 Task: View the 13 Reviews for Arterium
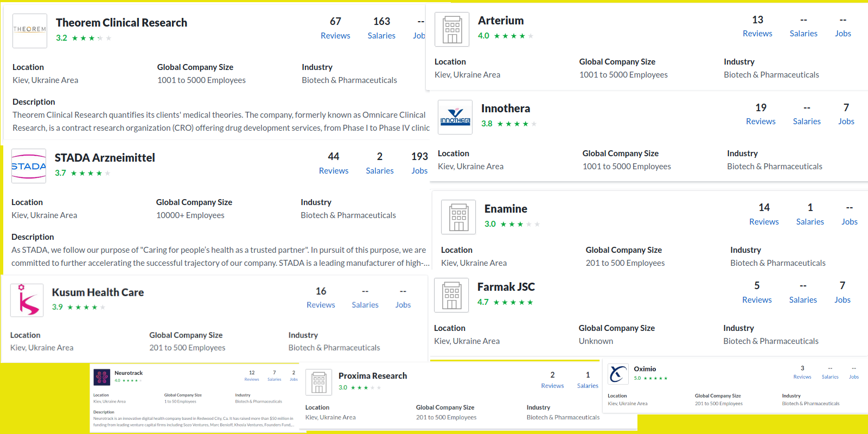click(757, 26)
